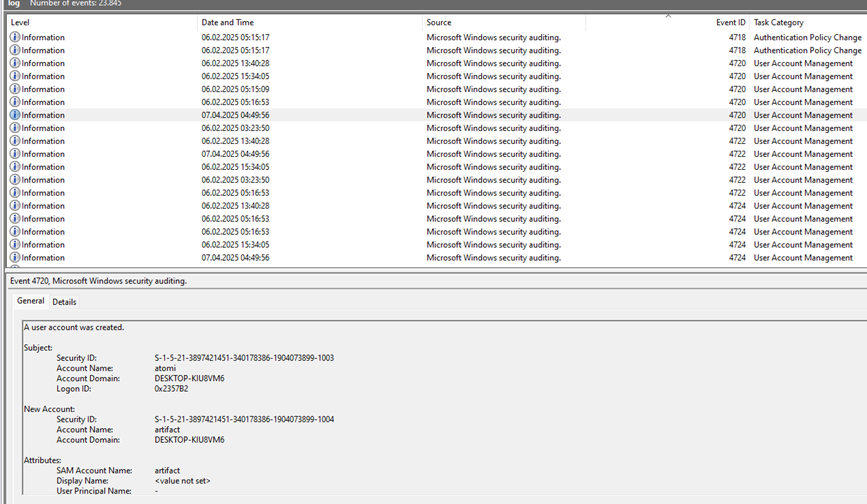The height and width of the screenshot is (504, 867).
Task: Click New Account name value 'artifact'
Action: pyautogui.click(x=168, y=430)
